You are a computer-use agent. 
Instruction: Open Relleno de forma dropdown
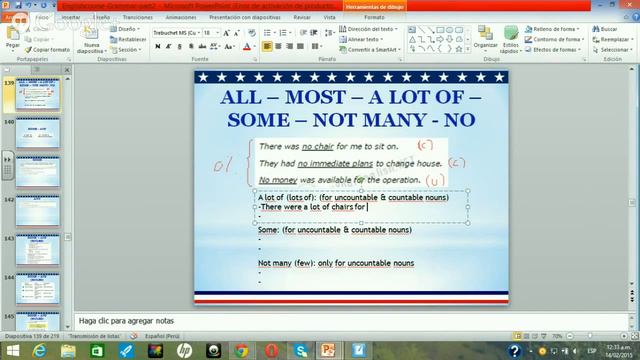click(552, 29)
